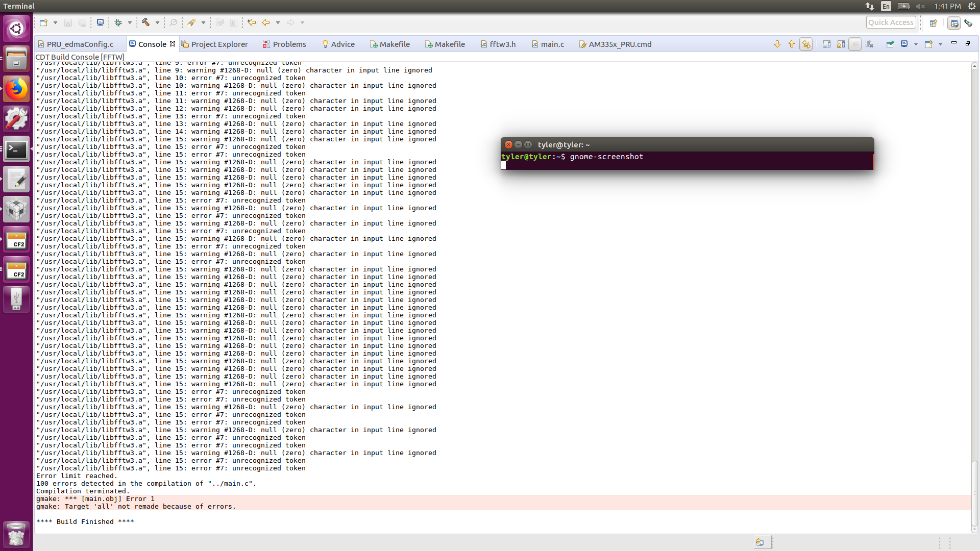This screenshot has height=551, width=980.
Task: Go to next error arrow
Action: [x=777, y=44]
